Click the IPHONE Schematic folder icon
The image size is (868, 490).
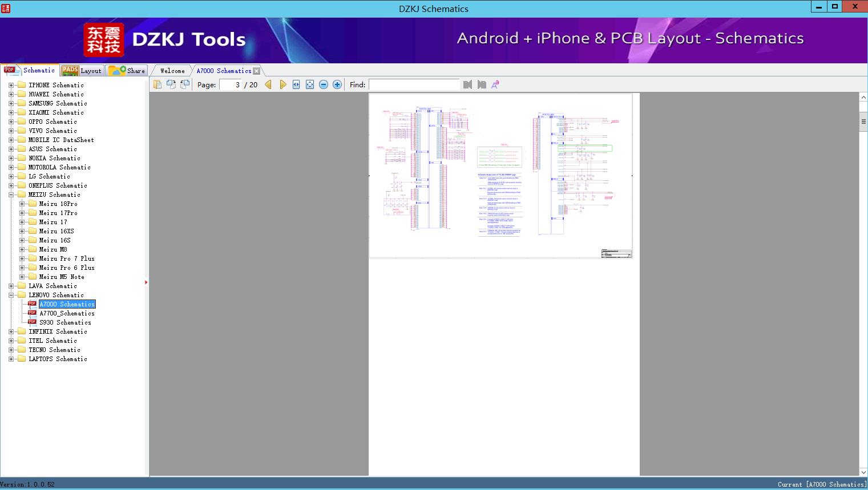coord(22,85)
